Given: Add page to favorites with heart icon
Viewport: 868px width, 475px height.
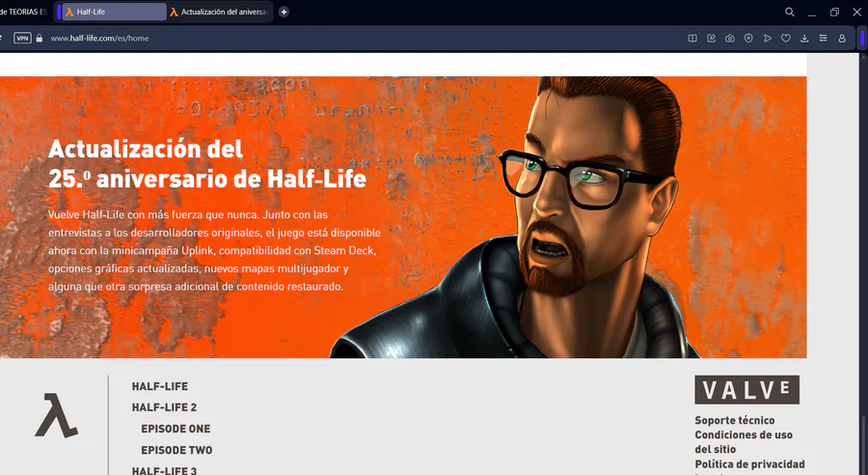Looking at the screenshot, I should coord(785,39).
